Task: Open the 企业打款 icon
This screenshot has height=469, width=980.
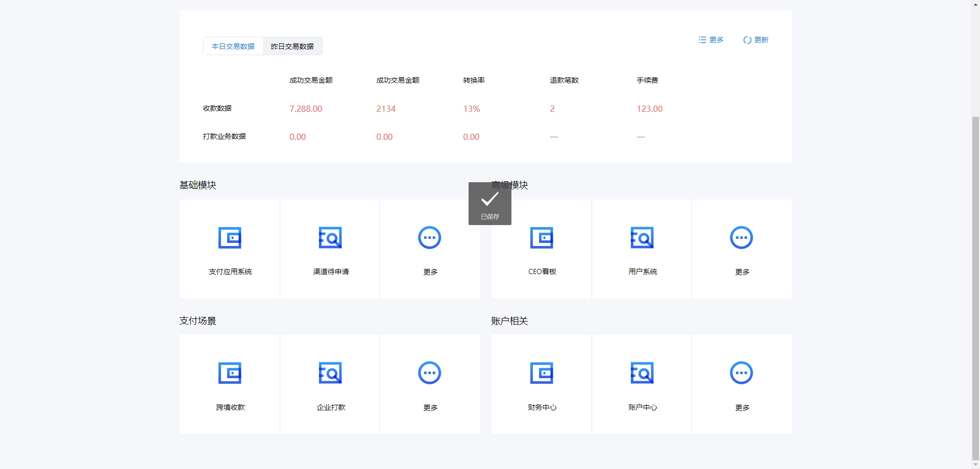Action: tap(330, 373)
